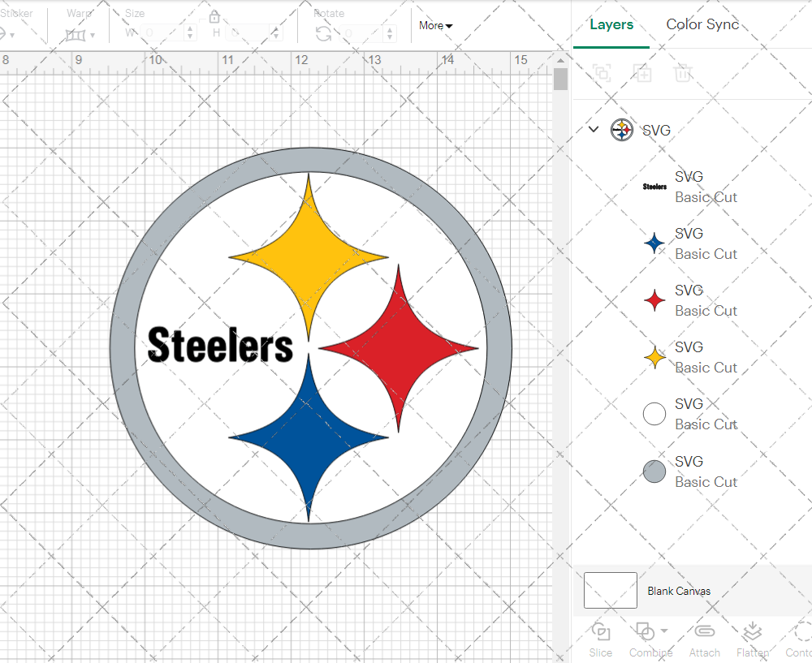This screenshot has width=812, height=663.
Task: Click the SVG group thumbnail icon
Action: click(x=621, y=130)
